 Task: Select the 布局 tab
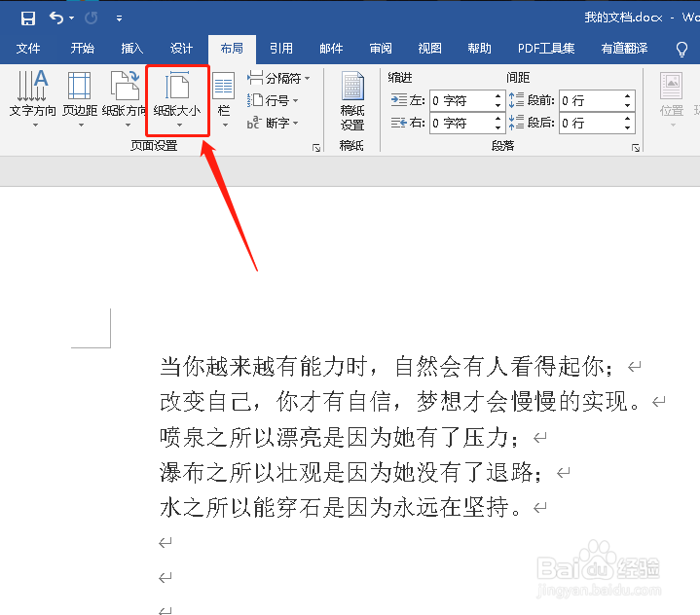tap(232, 49)
